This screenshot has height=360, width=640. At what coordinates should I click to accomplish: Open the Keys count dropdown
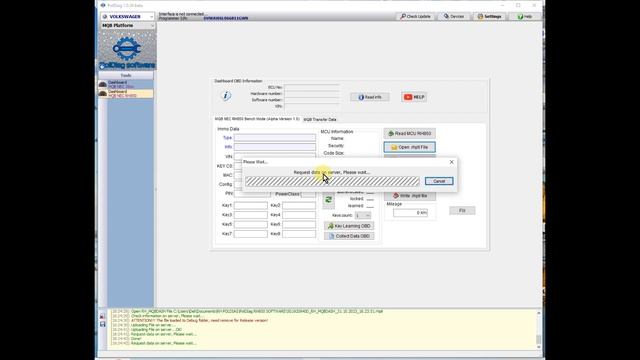tap(362, 215)
